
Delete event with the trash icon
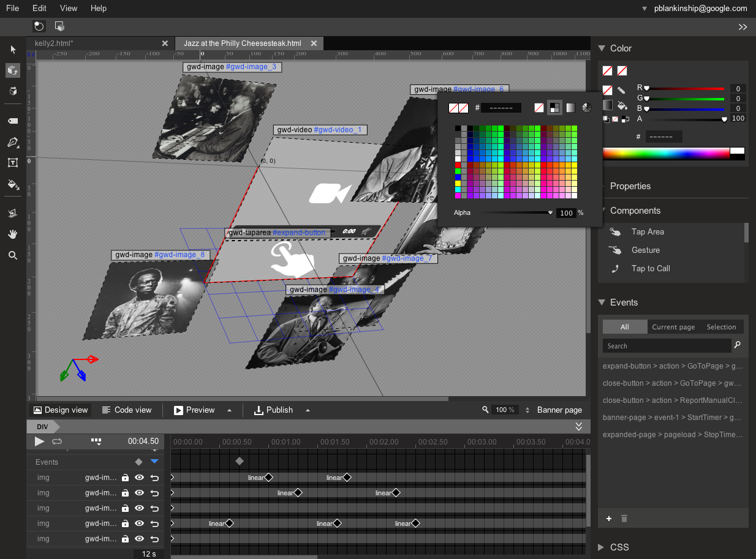[x=624, y=519]
